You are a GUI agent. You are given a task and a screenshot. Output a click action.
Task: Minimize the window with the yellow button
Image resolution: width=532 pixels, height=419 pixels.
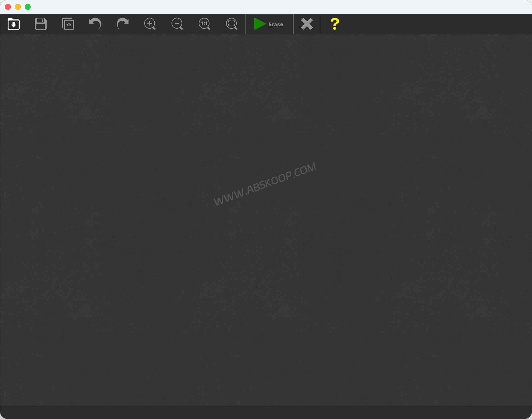[x=18, y=7]
